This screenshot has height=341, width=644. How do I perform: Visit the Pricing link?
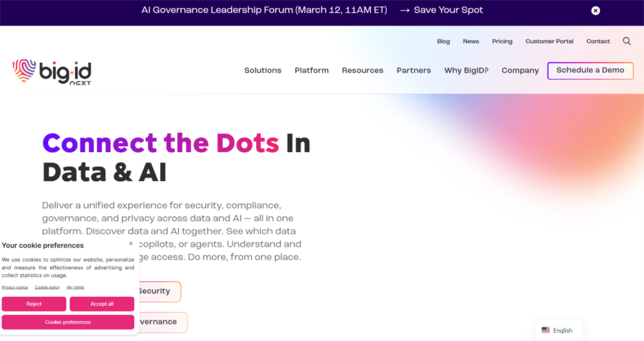coord(502,41)
